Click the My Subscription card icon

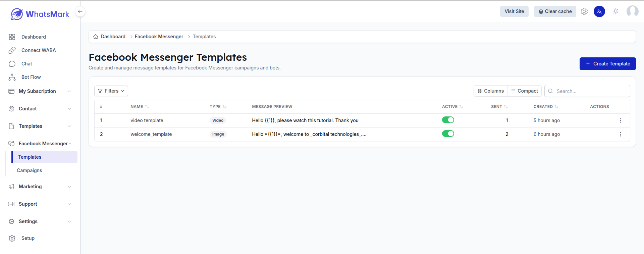pyautogui.click(x=11, y=91)
